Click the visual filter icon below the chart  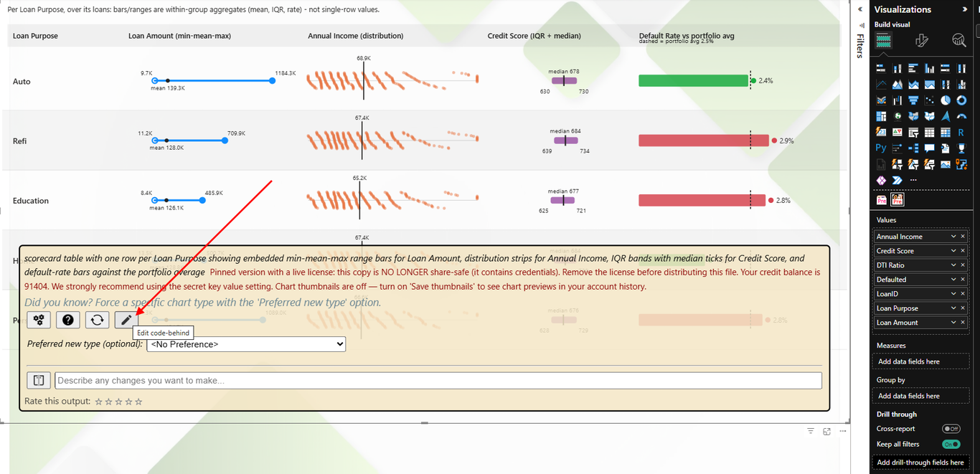(x=811, y=431)
